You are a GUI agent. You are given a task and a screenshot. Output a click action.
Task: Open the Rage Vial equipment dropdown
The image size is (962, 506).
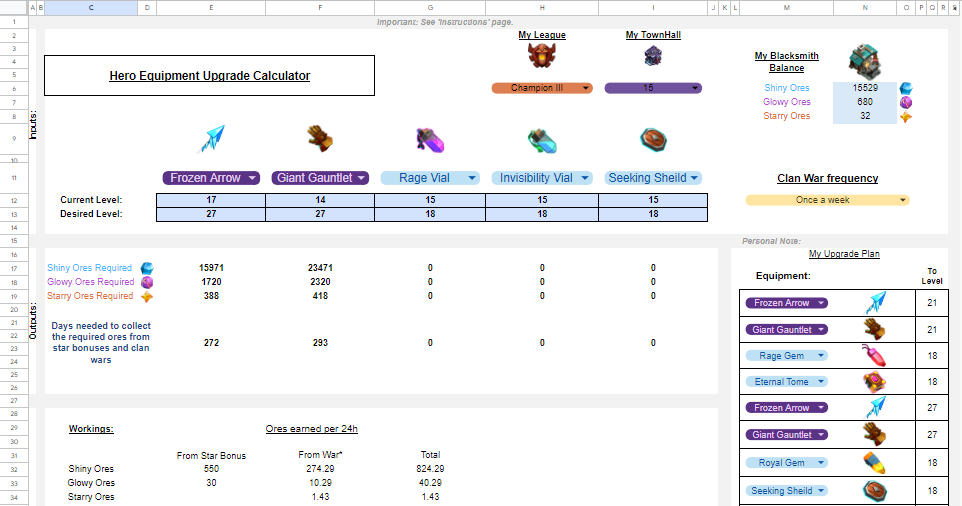(429, 178)
